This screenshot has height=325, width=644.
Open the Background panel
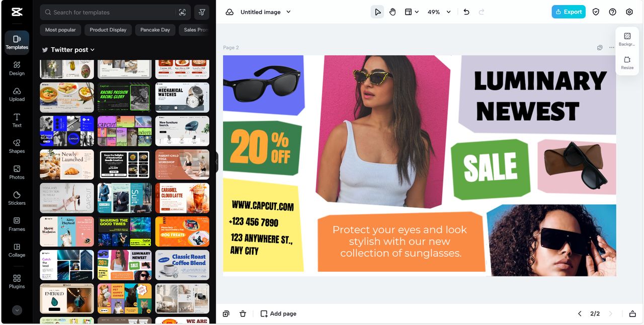pyautogui.click(x=627, y=40)
